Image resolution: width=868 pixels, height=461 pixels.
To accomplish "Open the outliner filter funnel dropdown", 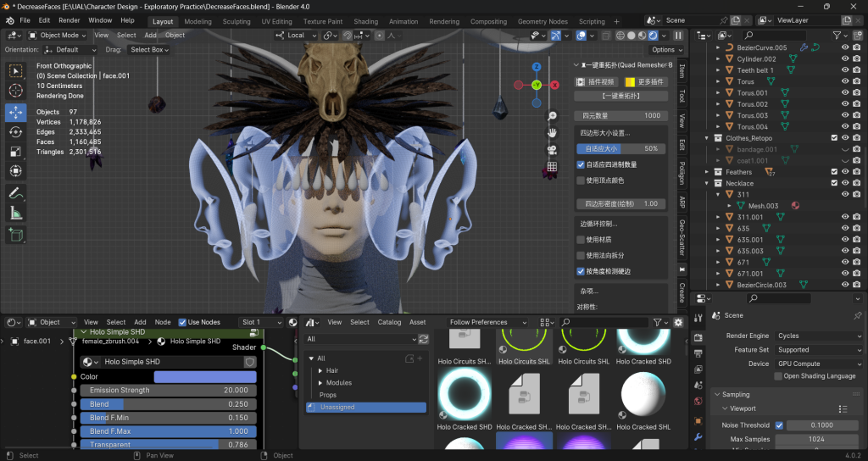I will click(x=840, y=36).
